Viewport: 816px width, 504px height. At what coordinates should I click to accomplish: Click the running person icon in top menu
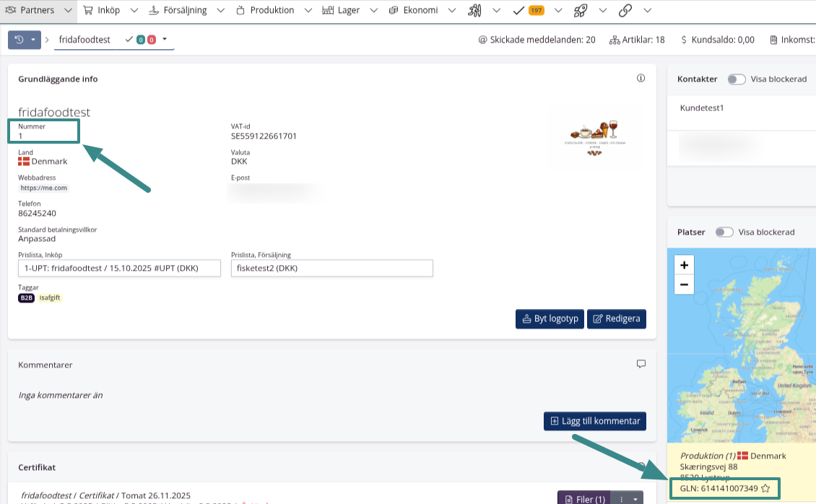coord(474,10)
